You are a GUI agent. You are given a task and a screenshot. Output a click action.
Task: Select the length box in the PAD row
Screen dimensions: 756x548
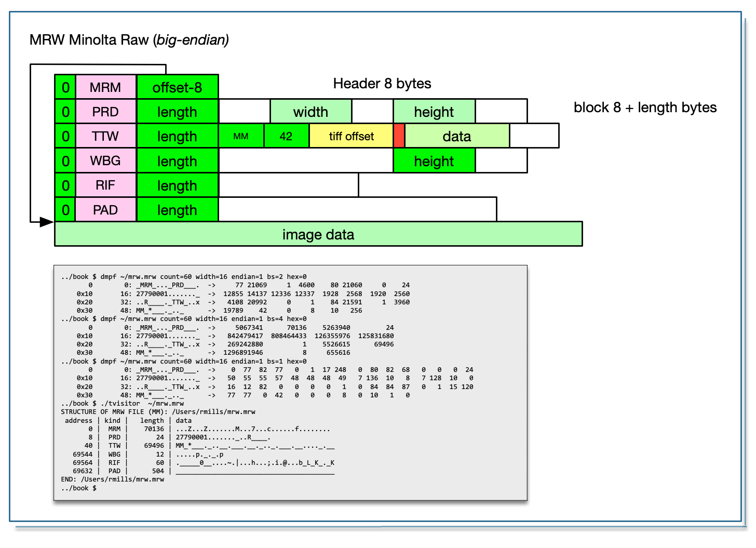tap(177, 210)
